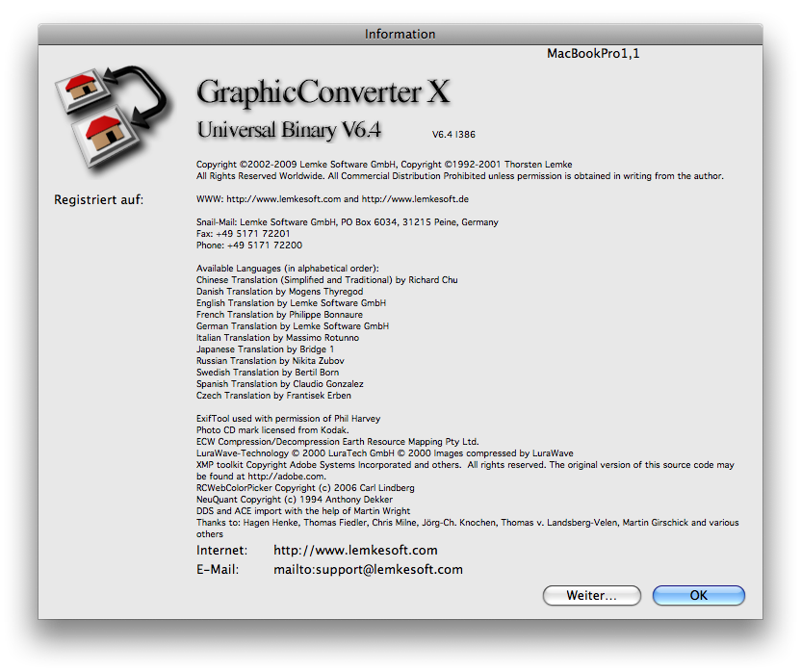Click the 'be found at http://adobe.com.' line
The image size is (801, 672).
point(261,477)
